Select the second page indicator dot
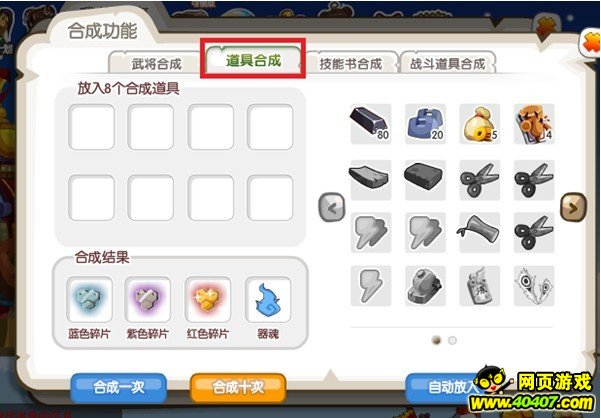Viewport: 601px width, 418px height. [x=452, y=340]
